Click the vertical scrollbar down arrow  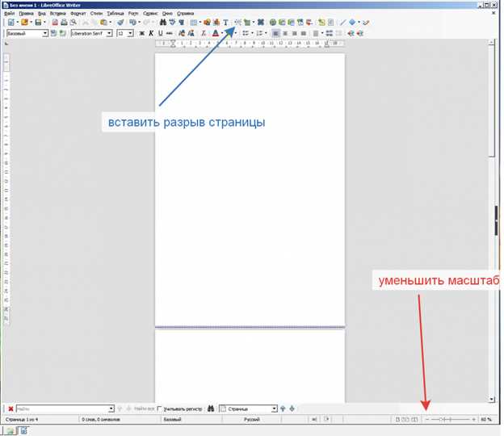492,399
